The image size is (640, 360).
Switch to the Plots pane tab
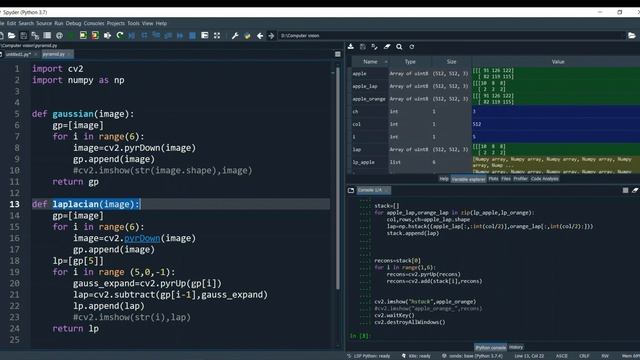pyautogui.click(x=493, y=179)
